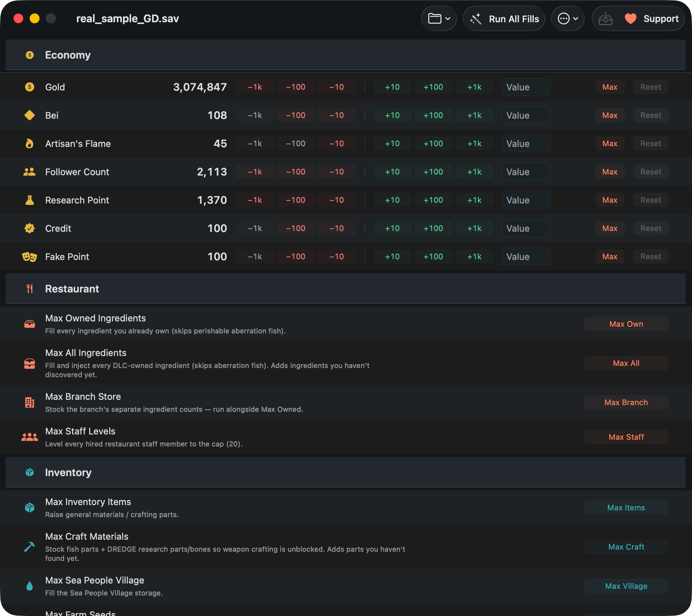Click the Inventory section header
This screenshot has height=616, width=692.
[x=346, y=472]
